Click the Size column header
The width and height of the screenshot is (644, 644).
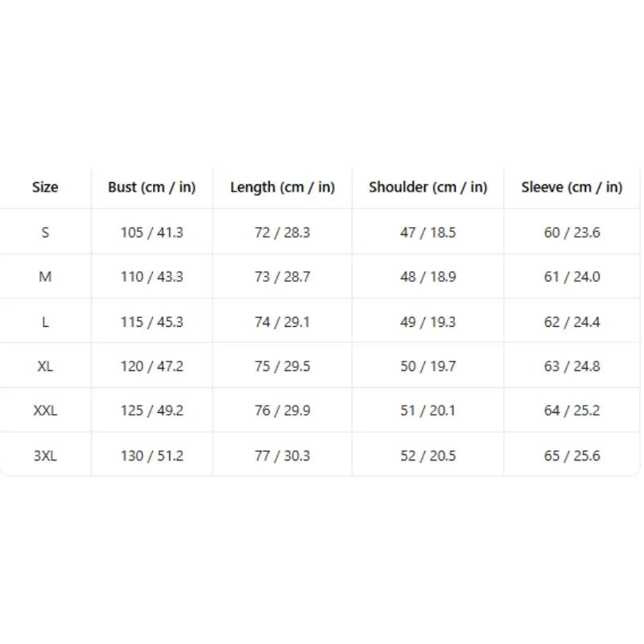pyautogui.click(x=45, y=188)
